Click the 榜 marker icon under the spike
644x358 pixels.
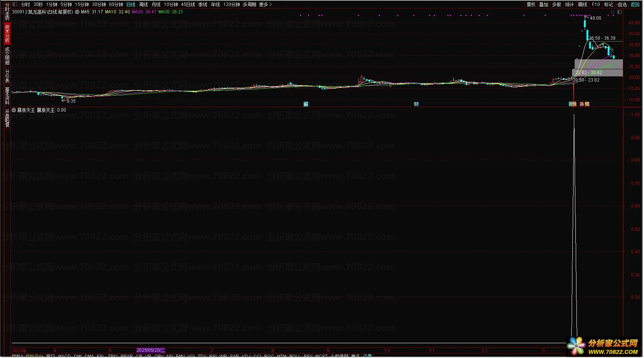pyautogui.click(x=587, y=104)
